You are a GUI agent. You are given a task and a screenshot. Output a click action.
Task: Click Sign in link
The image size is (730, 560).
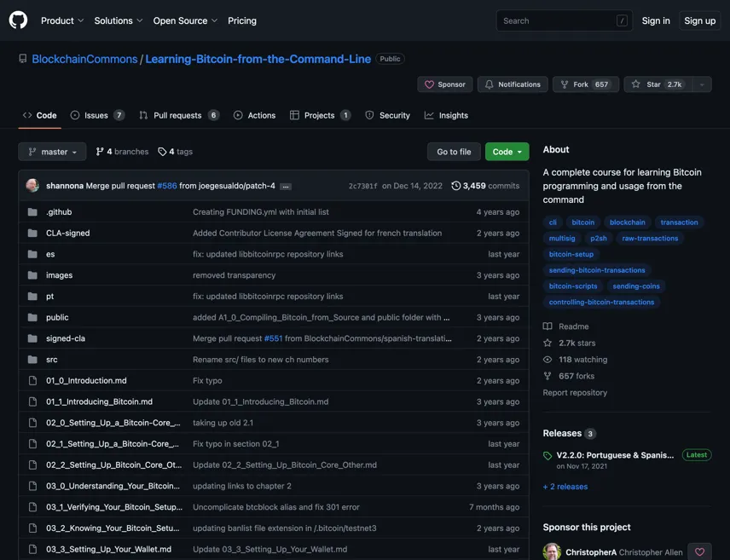pos(656,20)
